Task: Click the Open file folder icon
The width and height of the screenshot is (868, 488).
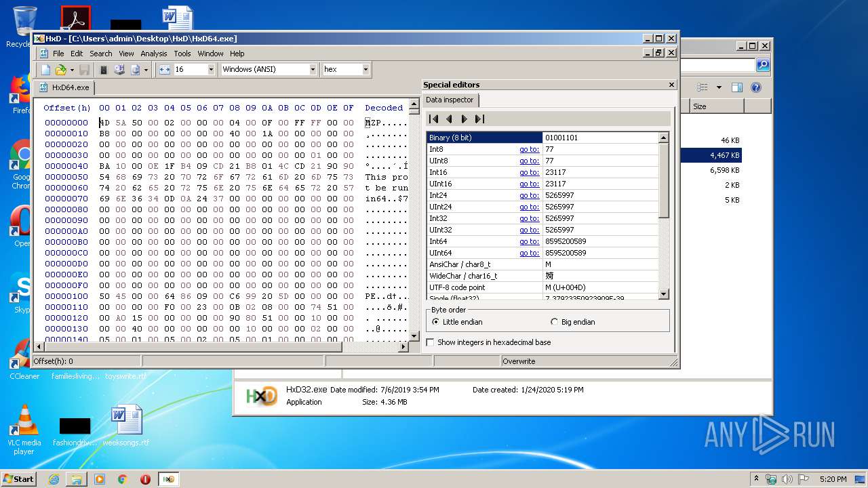Action: [x=61, y=69]
